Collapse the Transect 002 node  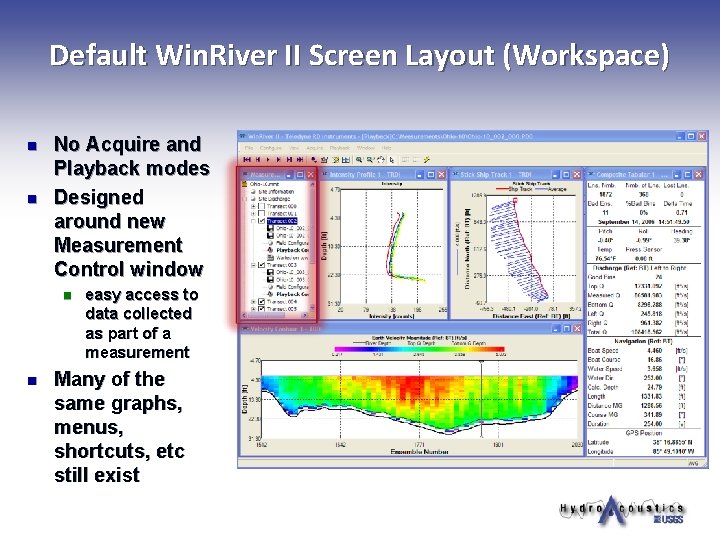pos(253,221)
